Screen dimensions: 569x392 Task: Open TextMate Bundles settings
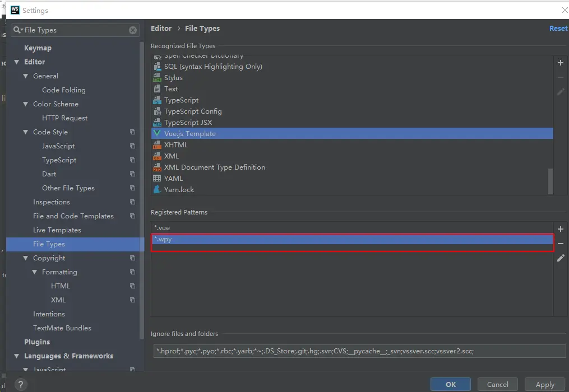pyautogui.click(x=62, y=328)
